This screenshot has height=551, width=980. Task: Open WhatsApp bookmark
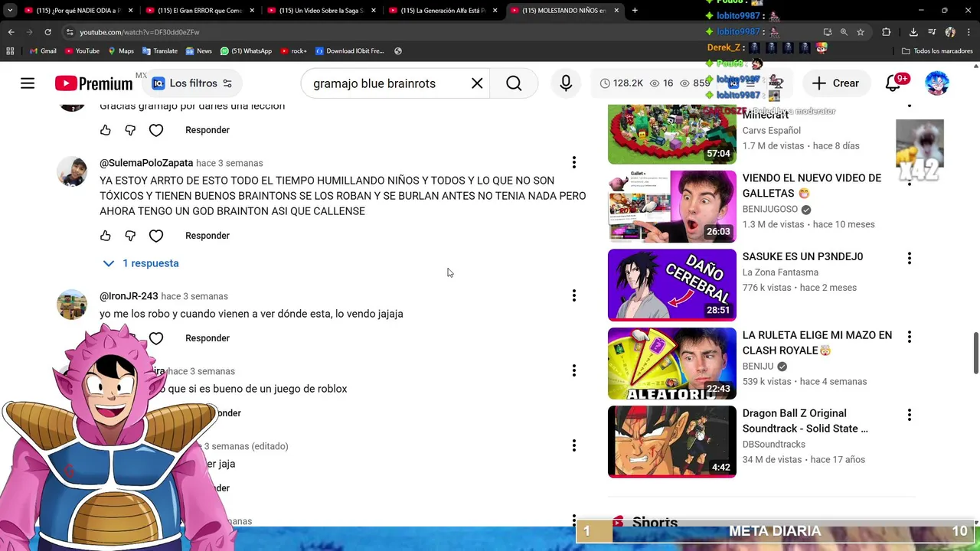coord(246,51)
